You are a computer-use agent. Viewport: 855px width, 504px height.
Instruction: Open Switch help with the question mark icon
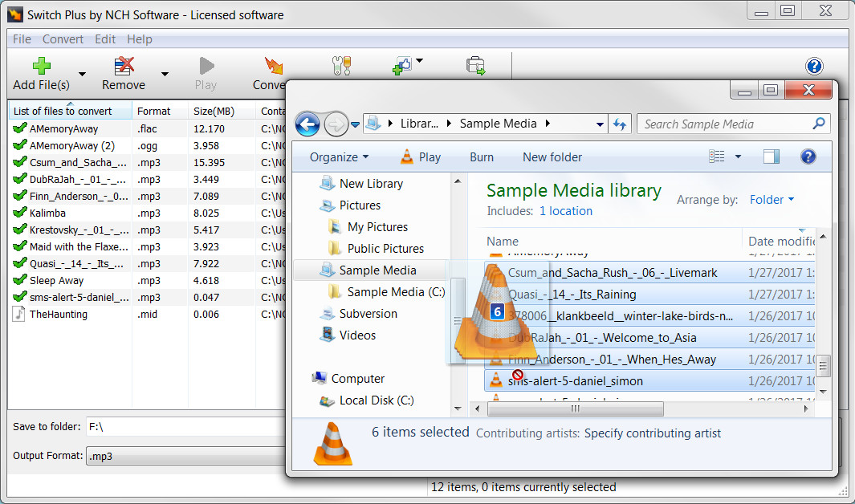(x=815, y=67)
